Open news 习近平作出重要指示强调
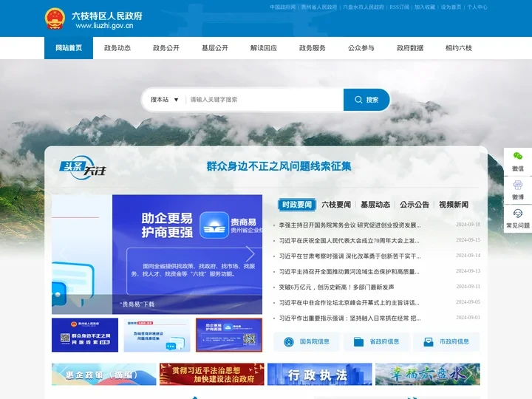This screenshot has width=532, height=399. coord(349,318)
